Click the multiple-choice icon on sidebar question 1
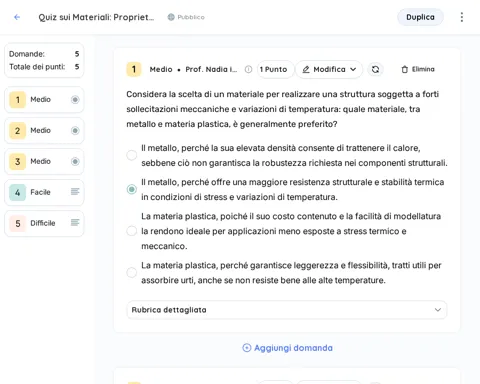Image resolution: width=480 pixels, height=384 pixels. coord(75,99)
